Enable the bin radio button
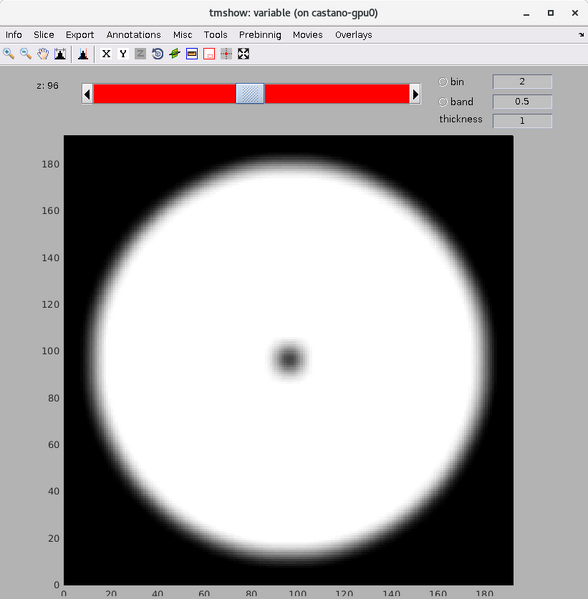Screen dimensions: 588x599 tap(443, 82)
